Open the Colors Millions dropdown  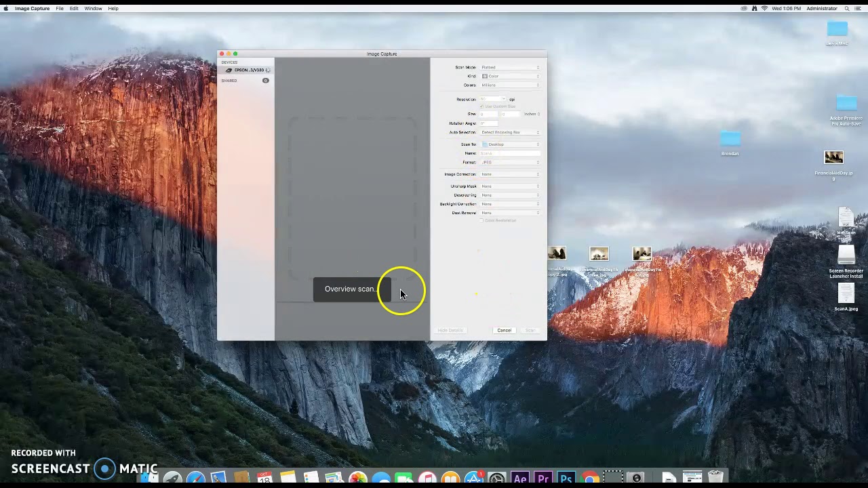[x=510, y=85]
